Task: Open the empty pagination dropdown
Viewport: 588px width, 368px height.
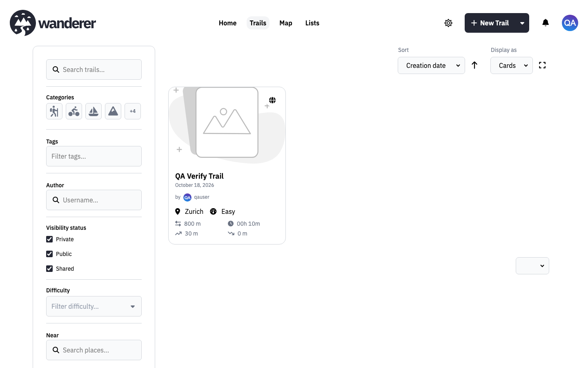Action: coord(532,266)
